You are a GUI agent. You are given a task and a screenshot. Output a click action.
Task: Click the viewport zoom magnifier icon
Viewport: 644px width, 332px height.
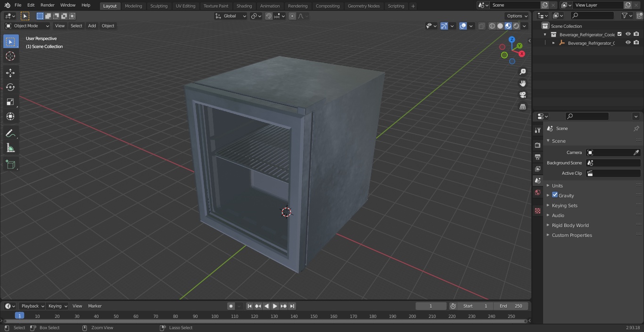[522, 72]
